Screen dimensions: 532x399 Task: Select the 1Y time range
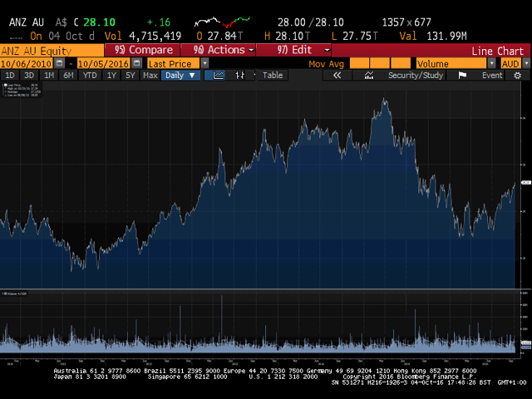(111, 76)
